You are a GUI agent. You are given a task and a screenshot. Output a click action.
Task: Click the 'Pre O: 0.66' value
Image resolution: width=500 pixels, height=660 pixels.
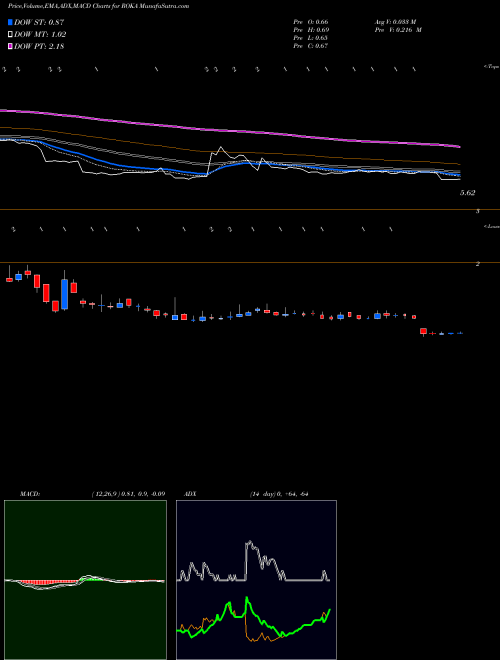pyautogui.click(x=311, y=22)
